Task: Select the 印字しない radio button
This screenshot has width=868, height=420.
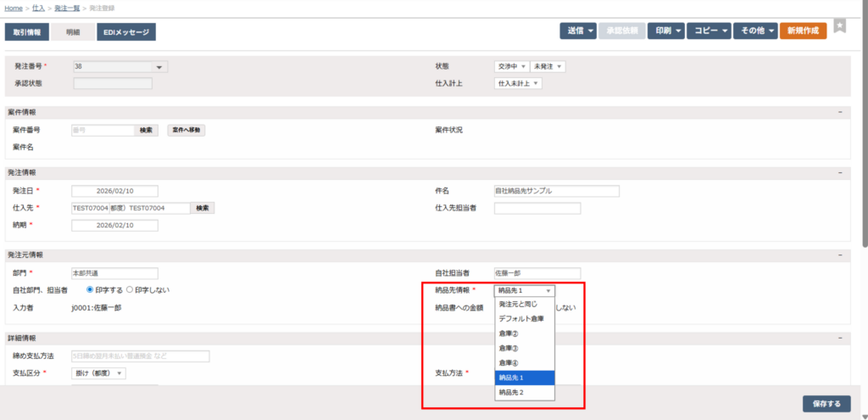Action: [129, 290]
